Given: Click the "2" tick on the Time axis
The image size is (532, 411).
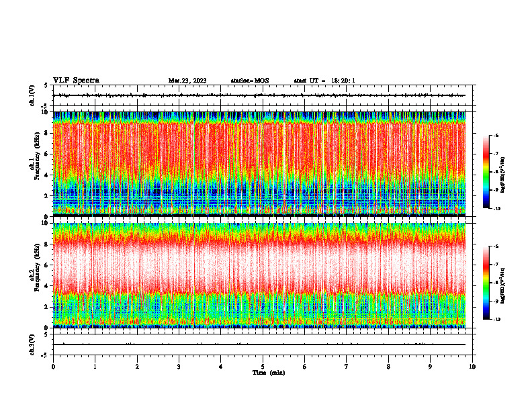Looking at the screenshot, I should [x=137, y=367].
